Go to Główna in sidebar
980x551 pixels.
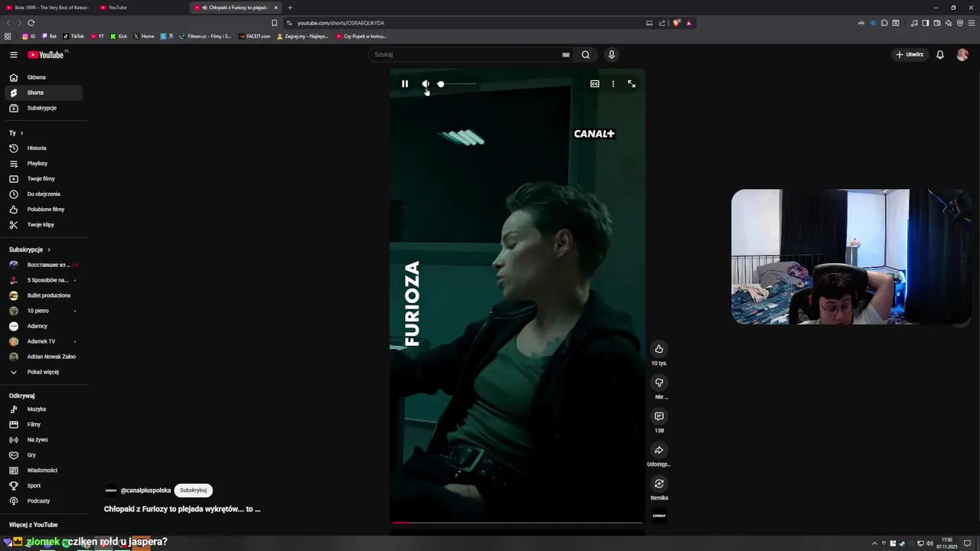44,77
